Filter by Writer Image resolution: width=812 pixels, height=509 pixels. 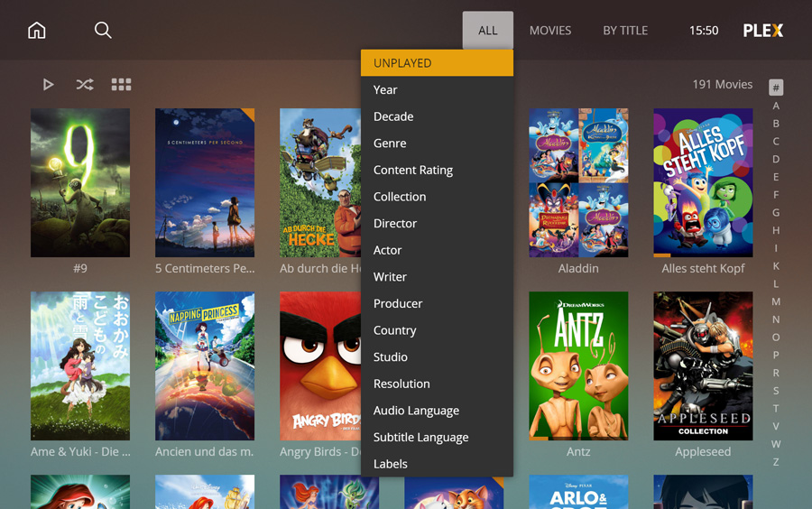click(437, 277)
